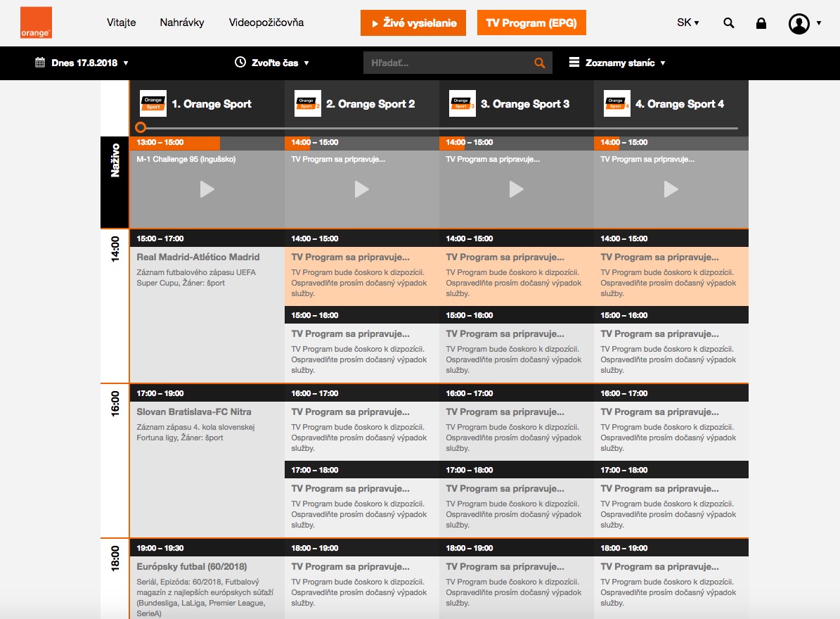Image resolution: width=840 pixels, height=619 pixels.
Task: Open the Zvoľte čas time dropdown
Action: [272, 63]
